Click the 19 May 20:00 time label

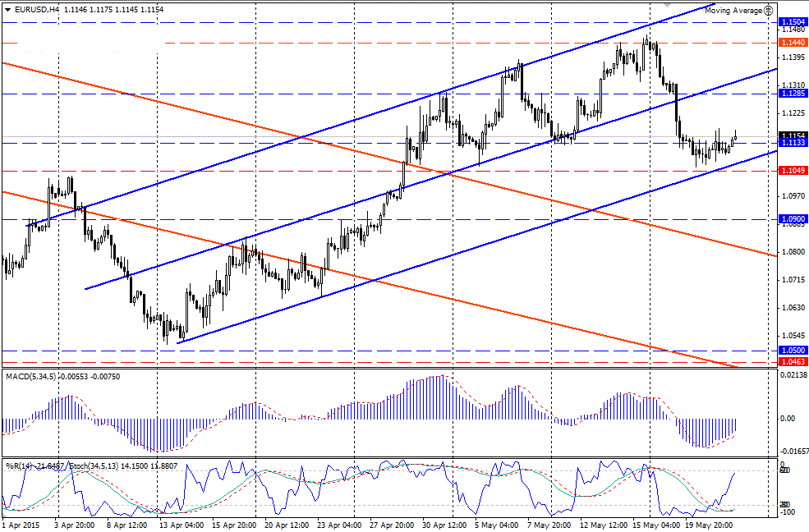pyautogui.click(x=709, y=525)
